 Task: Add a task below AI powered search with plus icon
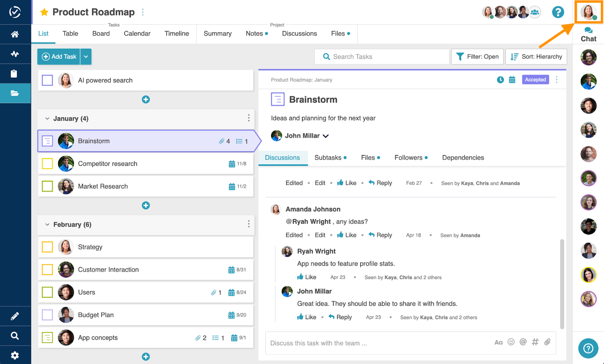point(146,100)
